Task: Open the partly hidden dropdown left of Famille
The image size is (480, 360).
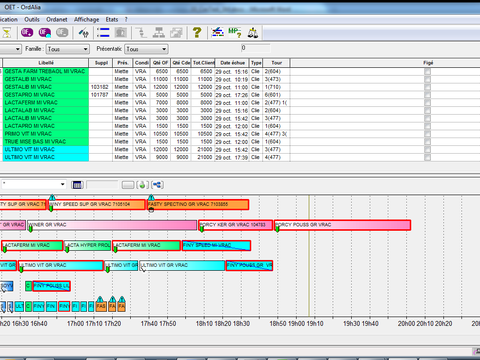Action: click(x=11, y=49)
